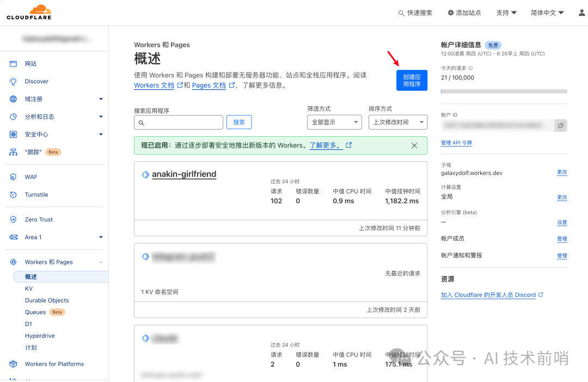Expand the 域注册 sidebar section
This screenshot has height=382, width=588.
tap(101, 99)
